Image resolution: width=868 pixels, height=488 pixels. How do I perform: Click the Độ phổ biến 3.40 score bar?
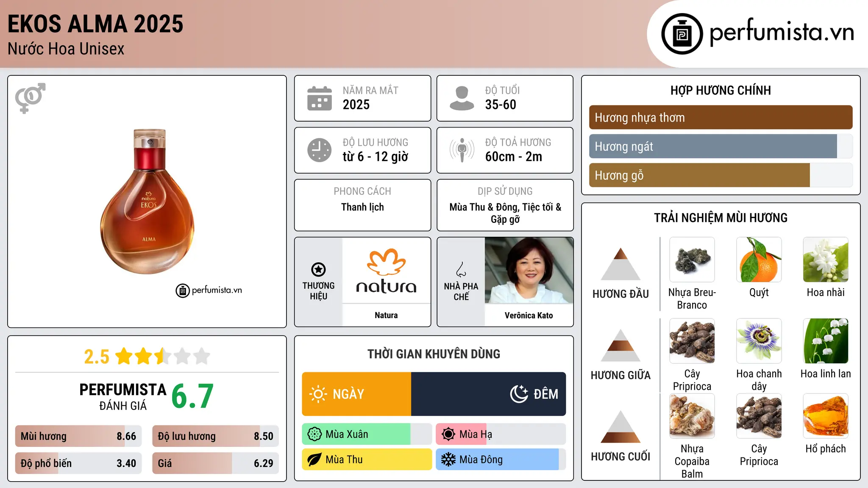pyautogui.click(x=78, y=463)
